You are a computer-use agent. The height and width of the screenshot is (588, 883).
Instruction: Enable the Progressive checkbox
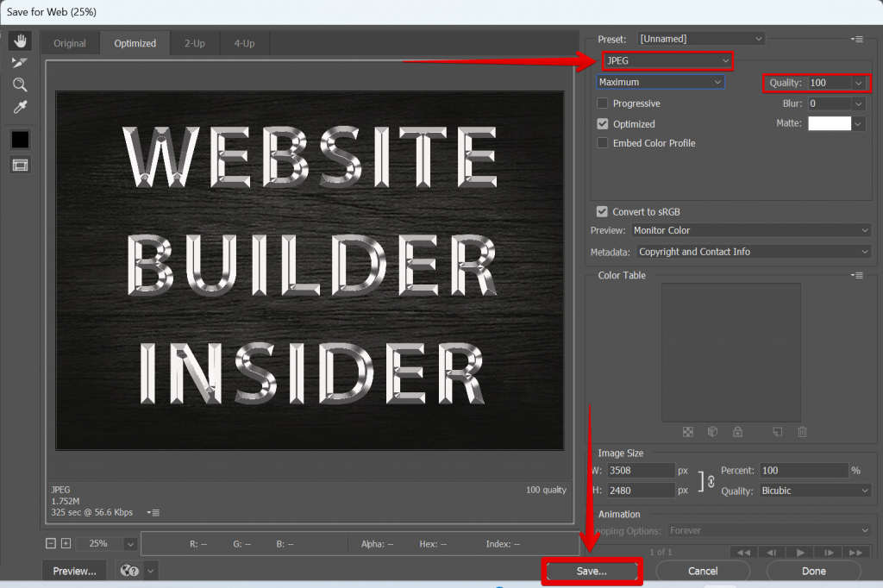(602, 103)
